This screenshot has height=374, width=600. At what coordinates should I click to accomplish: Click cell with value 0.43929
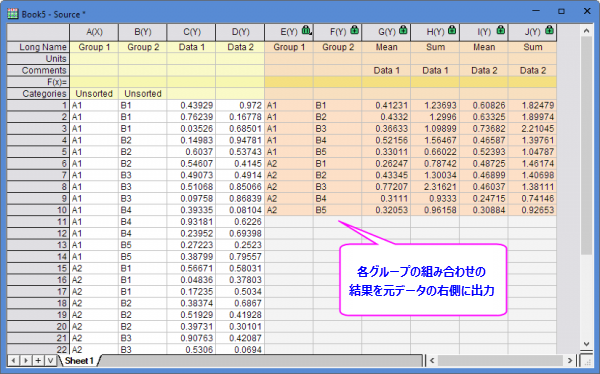click(x=191, y=105)
